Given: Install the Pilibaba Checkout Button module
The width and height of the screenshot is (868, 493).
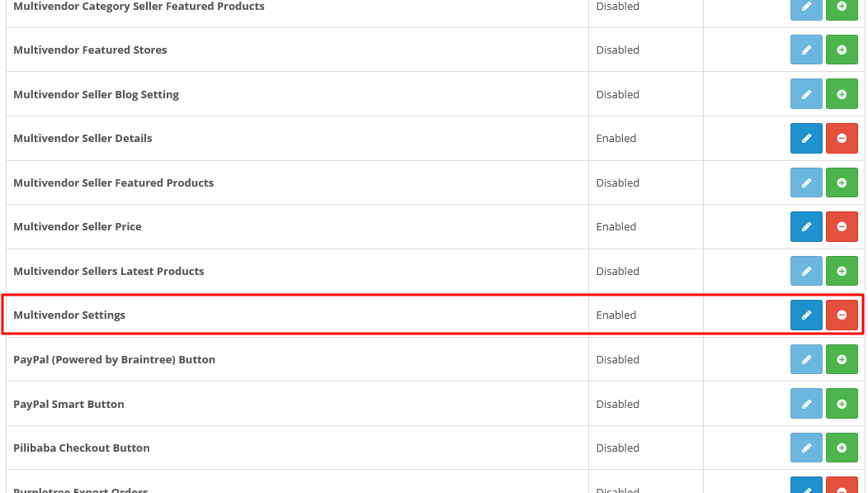Looking at the screenshot, I should 842,448.
